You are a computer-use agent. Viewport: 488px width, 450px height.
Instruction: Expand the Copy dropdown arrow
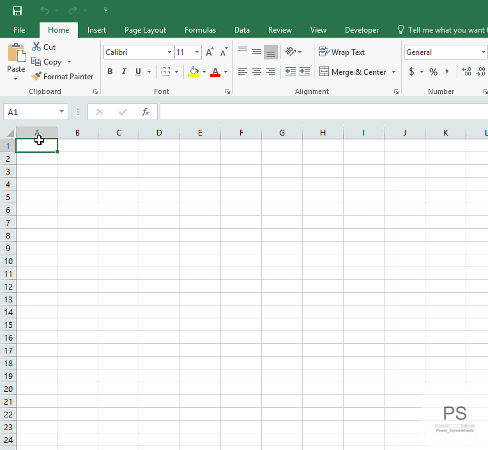pos(69,62)
